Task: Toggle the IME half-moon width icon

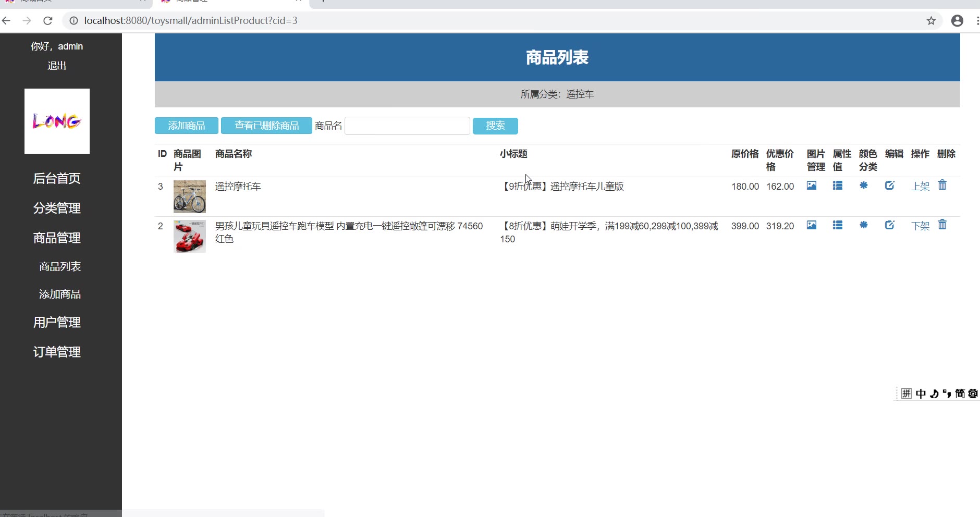Action: [x=934, y=393]
